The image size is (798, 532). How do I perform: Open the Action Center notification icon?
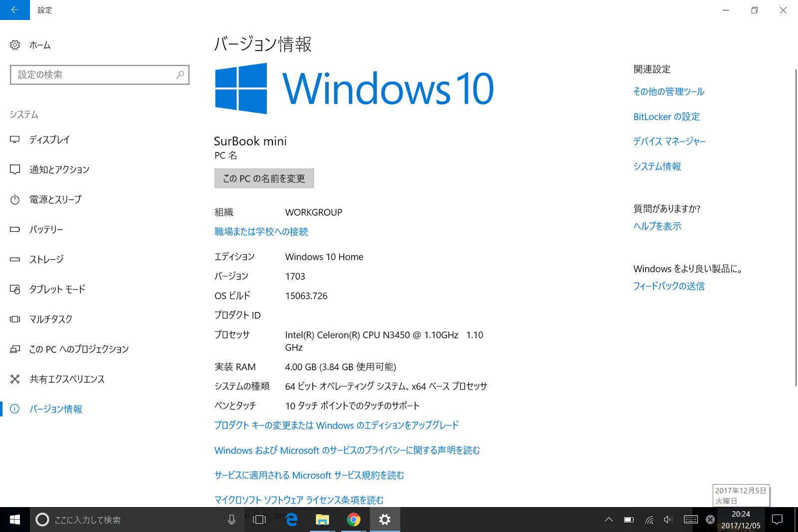(777, 520)
